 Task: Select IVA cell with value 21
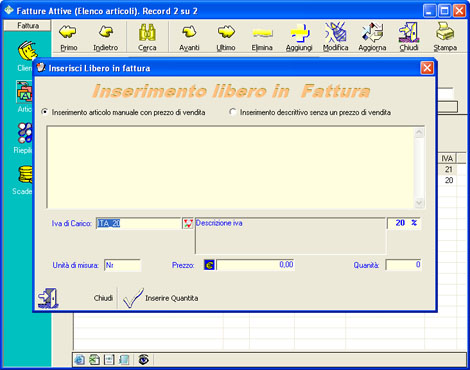[447, 169]
